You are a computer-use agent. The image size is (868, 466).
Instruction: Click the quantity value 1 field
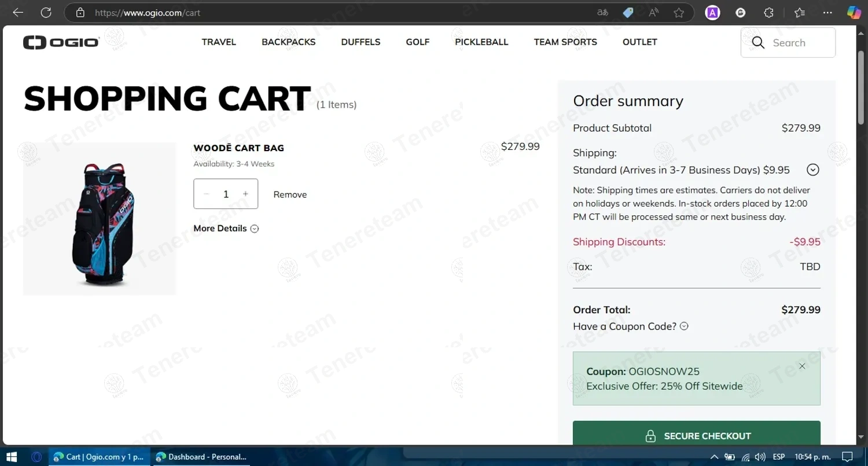pyautogui.click(x=226, y=194)
